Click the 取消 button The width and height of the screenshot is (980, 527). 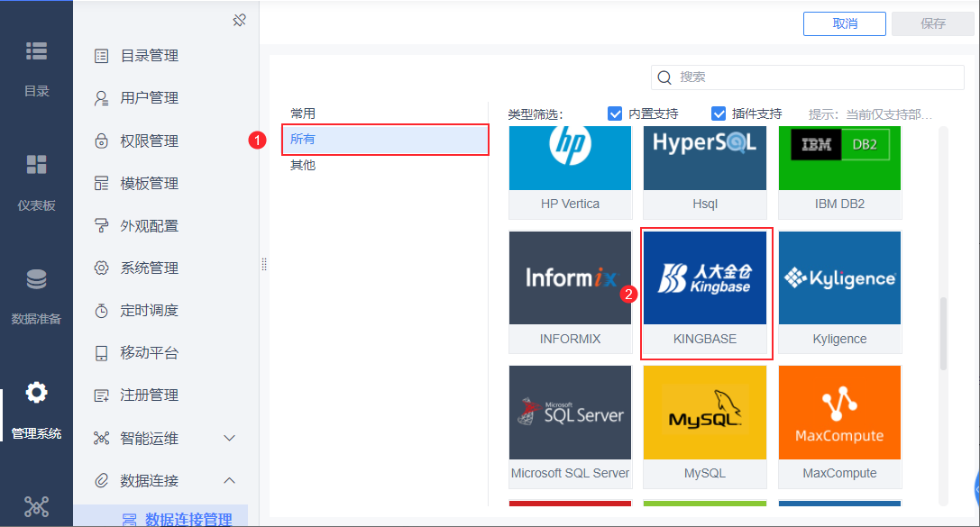pos(845,23)
